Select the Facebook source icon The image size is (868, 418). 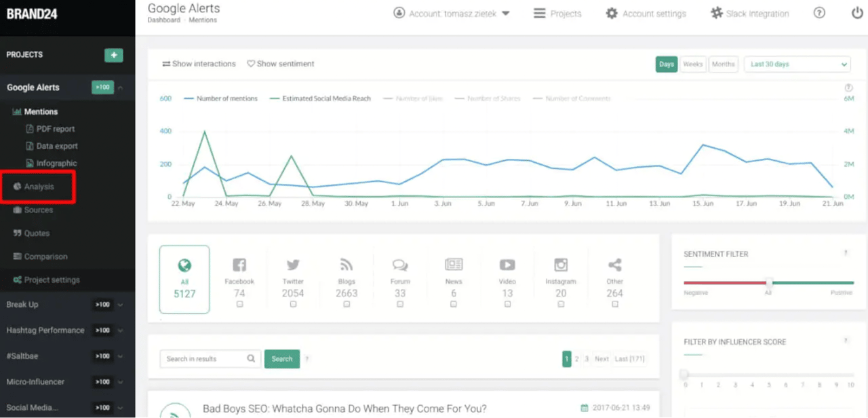(239, 265)
